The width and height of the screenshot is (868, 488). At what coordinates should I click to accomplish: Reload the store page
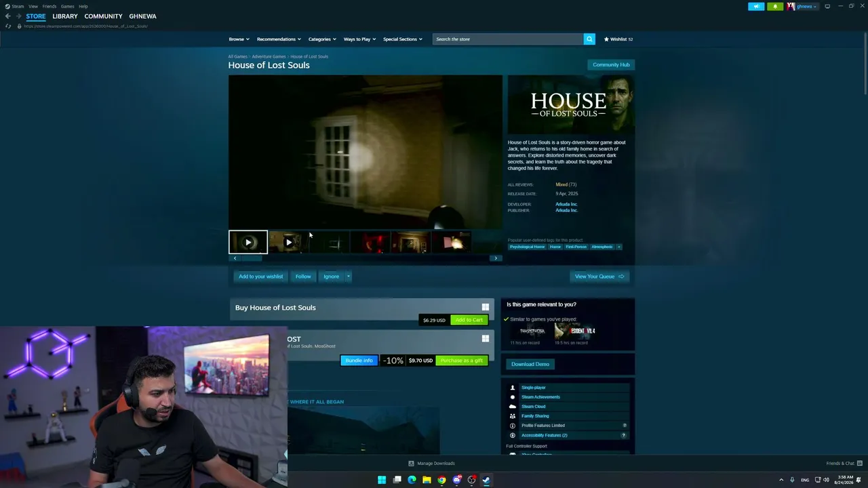click(x=8, y=26)
